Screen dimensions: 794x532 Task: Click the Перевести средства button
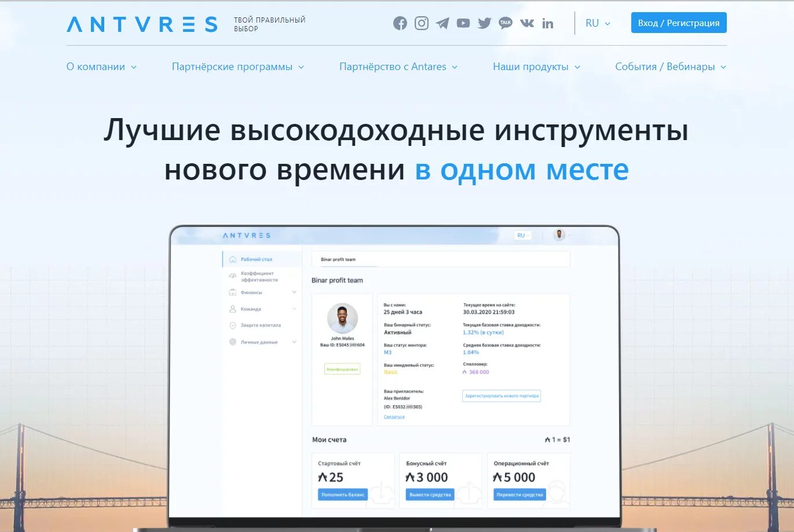(519, 495)
